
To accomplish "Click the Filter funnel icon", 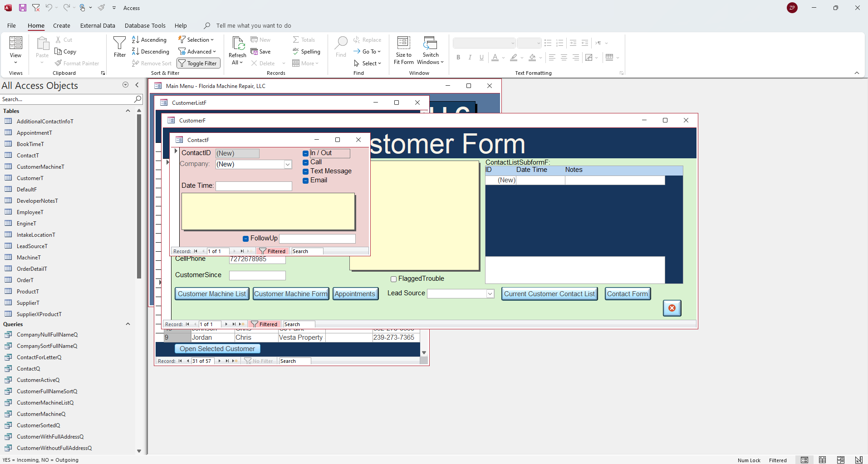I will click(x=119, y=43).
